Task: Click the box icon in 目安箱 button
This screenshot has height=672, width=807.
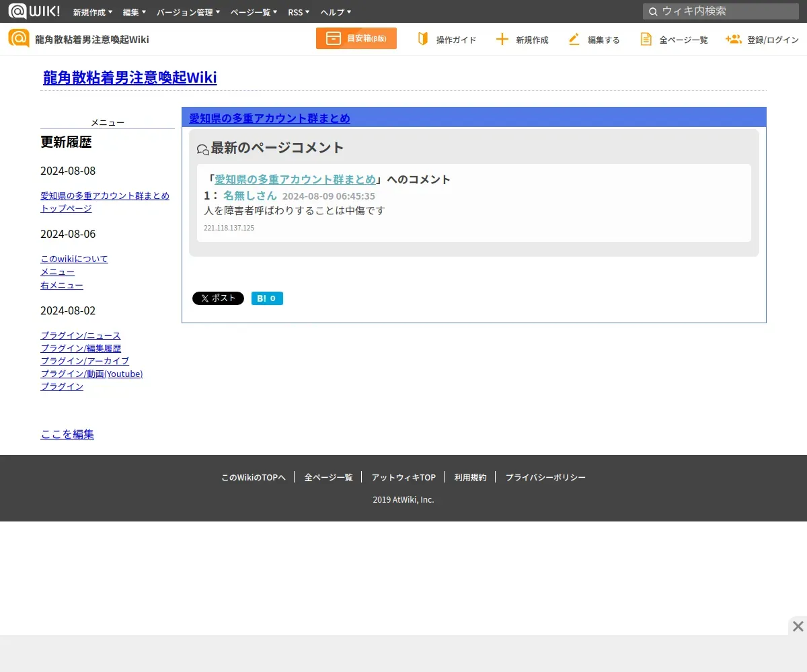Action: tap(334, 38)
